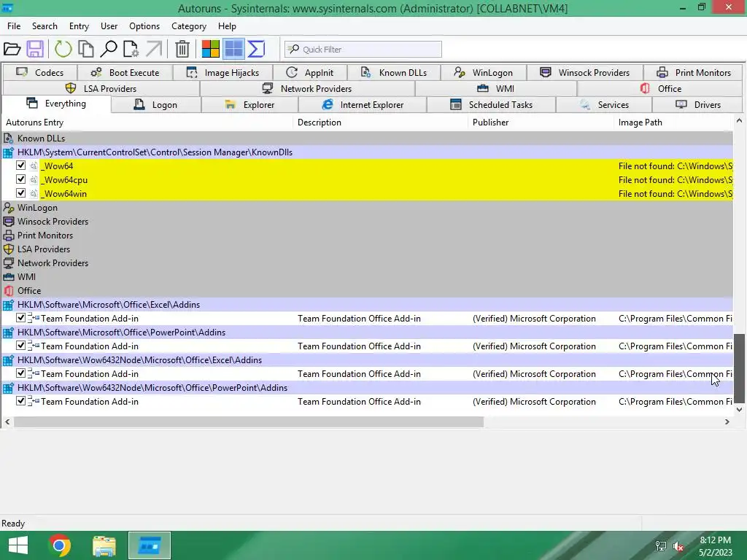Click the Open file toolbar icon

(x=12, y=49)
